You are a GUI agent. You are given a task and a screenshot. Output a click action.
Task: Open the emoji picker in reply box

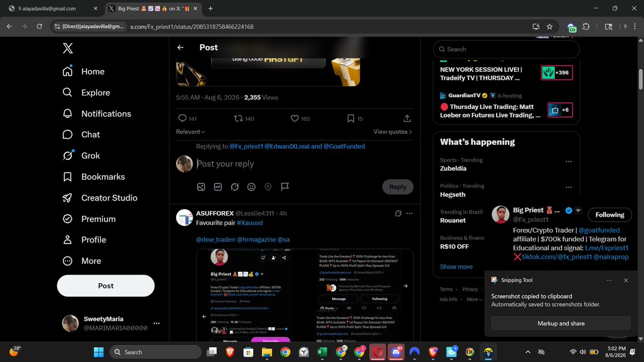[251, 187]
